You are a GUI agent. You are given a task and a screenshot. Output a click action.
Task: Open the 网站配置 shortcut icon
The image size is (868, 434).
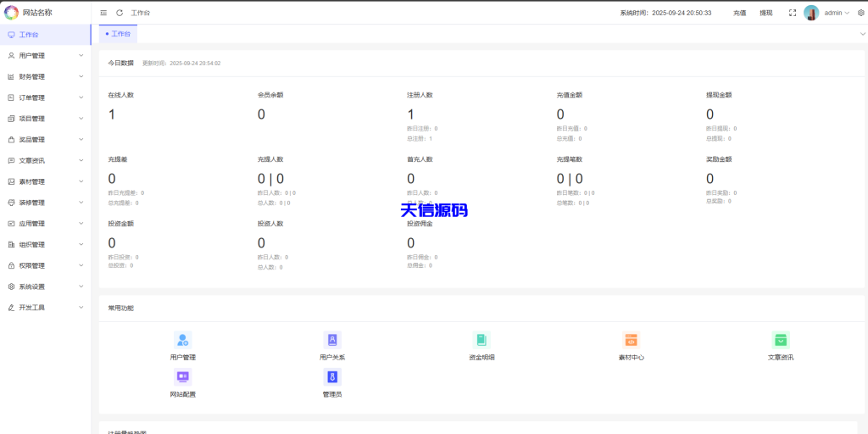pyautogui.click(x=182, y=376)
